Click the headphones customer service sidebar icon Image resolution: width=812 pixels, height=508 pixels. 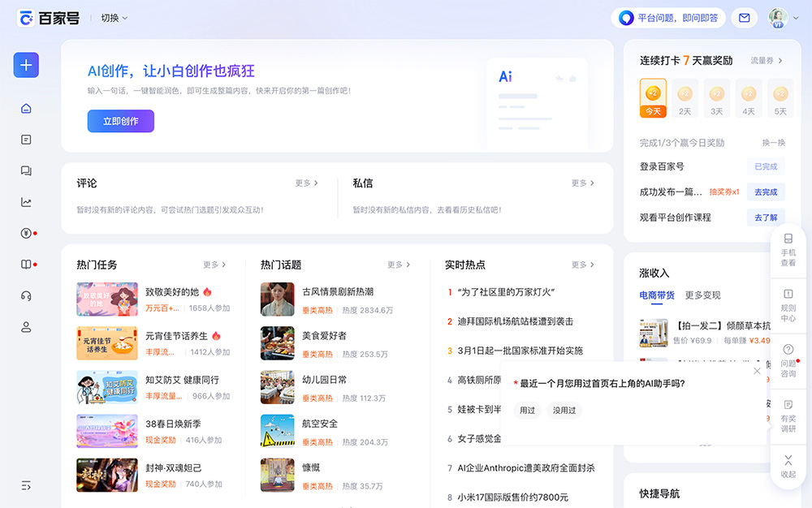[25, 295]
